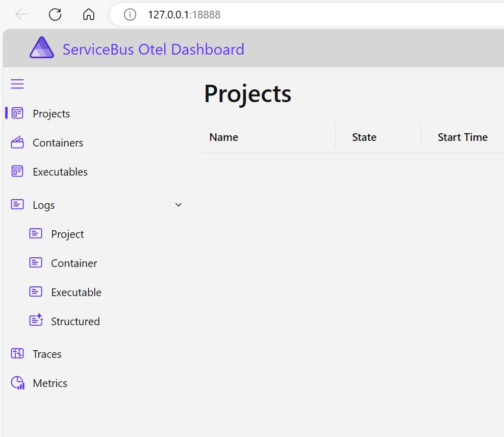
Task: Sort the table by the Name column
Action: (223, 137)
